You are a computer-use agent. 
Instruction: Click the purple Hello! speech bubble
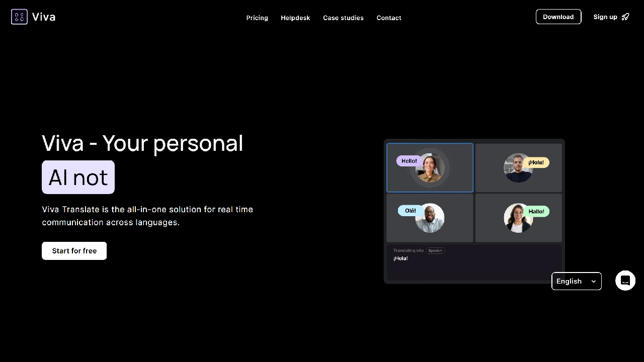pos(409,161)
